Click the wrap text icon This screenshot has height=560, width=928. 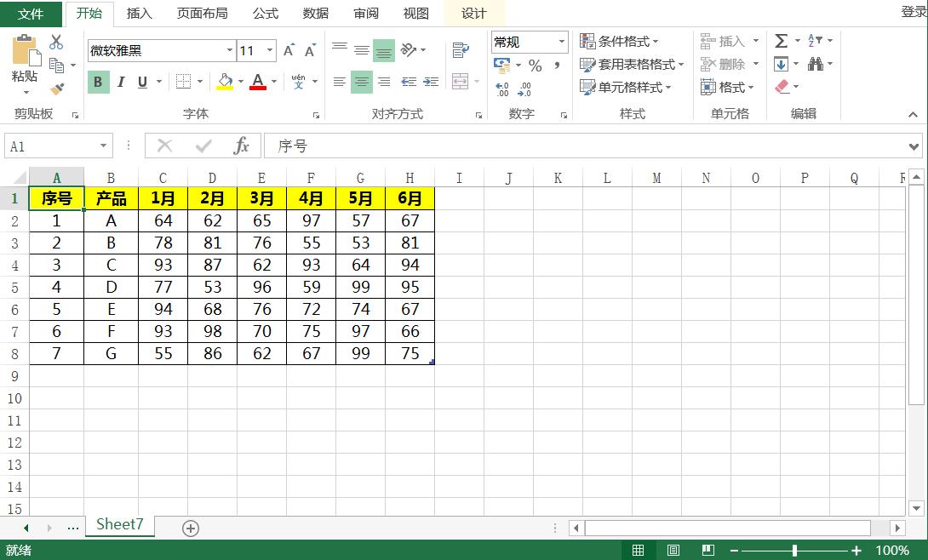tap(461, 50)
